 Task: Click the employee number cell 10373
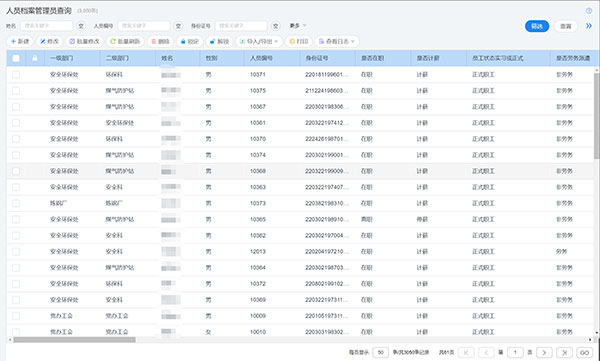pos(258,203)
